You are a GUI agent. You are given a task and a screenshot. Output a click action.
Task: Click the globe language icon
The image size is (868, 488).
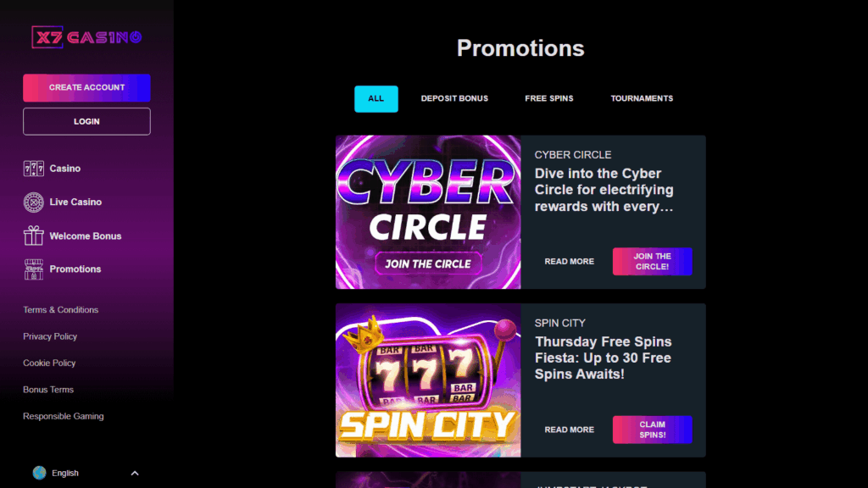(39, 473)
